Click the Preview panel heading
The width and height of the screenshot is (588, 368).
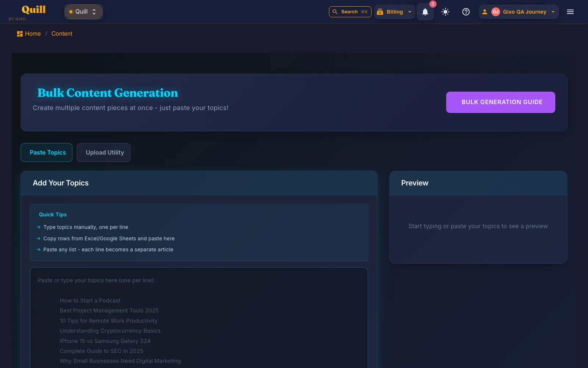coord(415,183)
